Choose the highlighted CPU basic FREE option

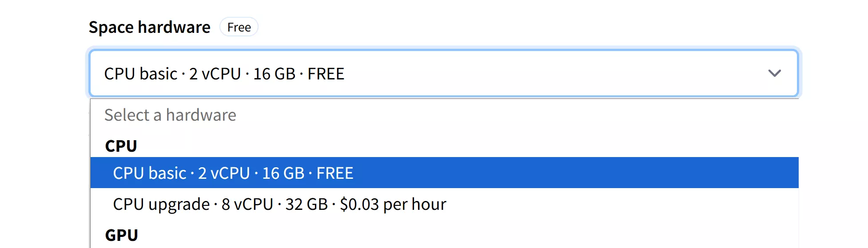233,173
